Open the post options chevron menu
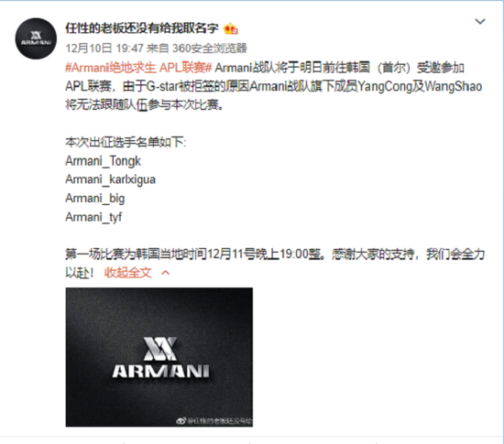Screen dimensions: 504x444 [x=480, y=21]
